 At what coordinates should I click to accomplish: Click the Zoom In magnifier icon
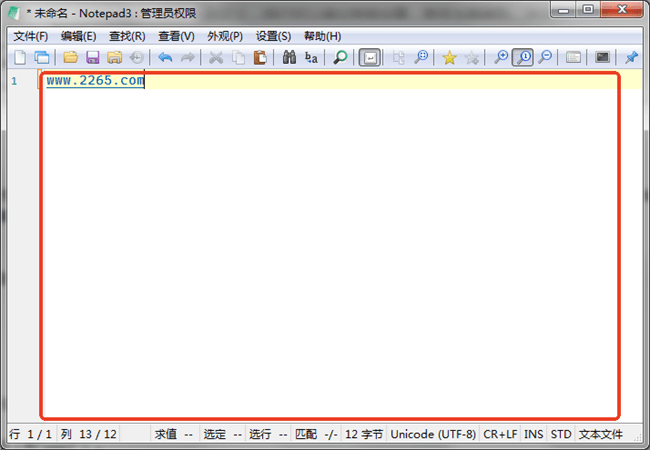[x=501, y=57]
